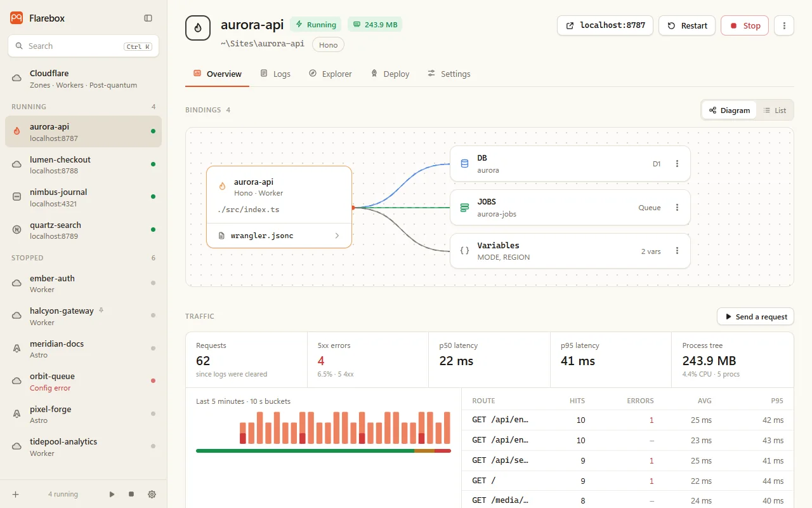The height and width of the screenshot is (508, 812).
Task: Open the Variables binding options menu
Action: pos(677,251)
